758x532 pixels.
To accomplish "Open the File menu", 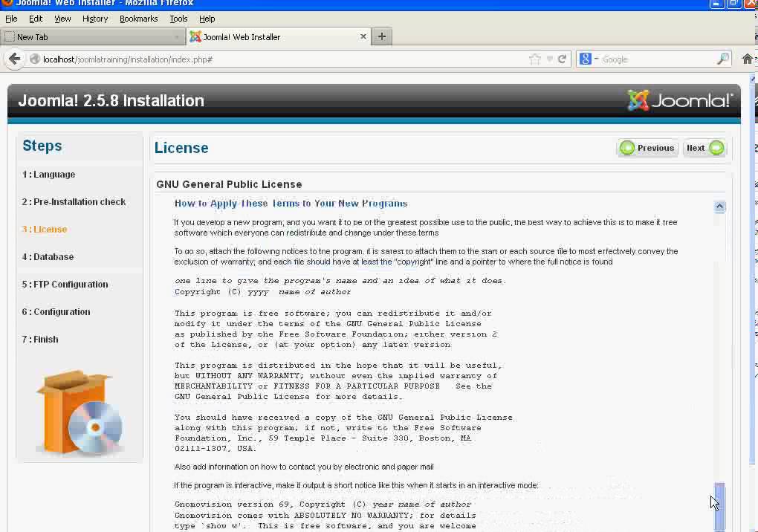I will (11, 19).
